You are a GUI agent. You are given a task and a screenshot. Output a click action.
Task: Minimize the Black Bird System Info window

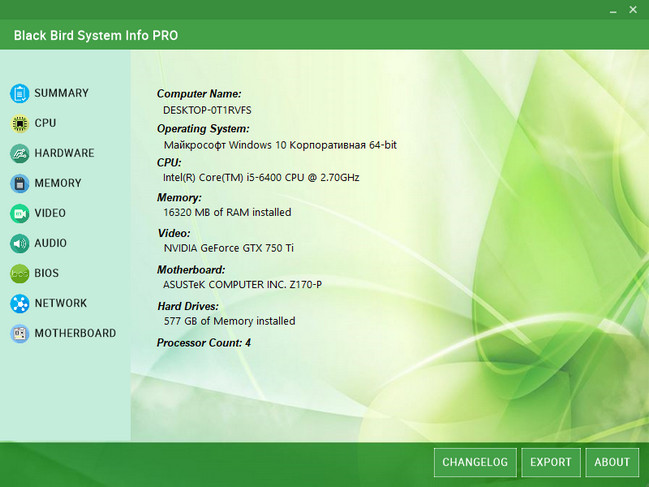tap(613, 10)
